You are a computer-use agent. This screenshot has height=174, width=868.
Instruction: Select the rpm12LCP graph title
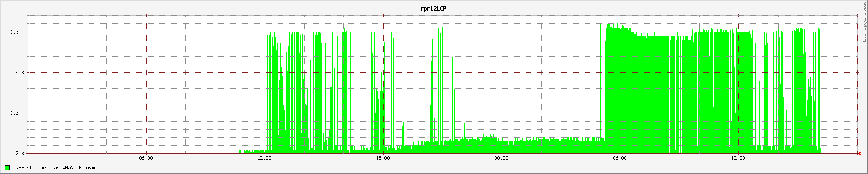pyautogui.click(x=433, y=8)
